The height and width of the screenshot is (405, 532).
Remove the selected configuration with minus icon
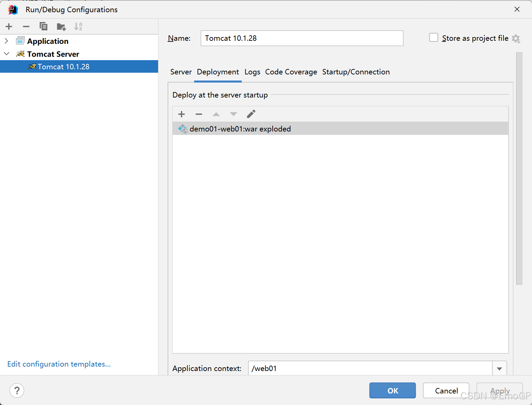click(26, 27)
